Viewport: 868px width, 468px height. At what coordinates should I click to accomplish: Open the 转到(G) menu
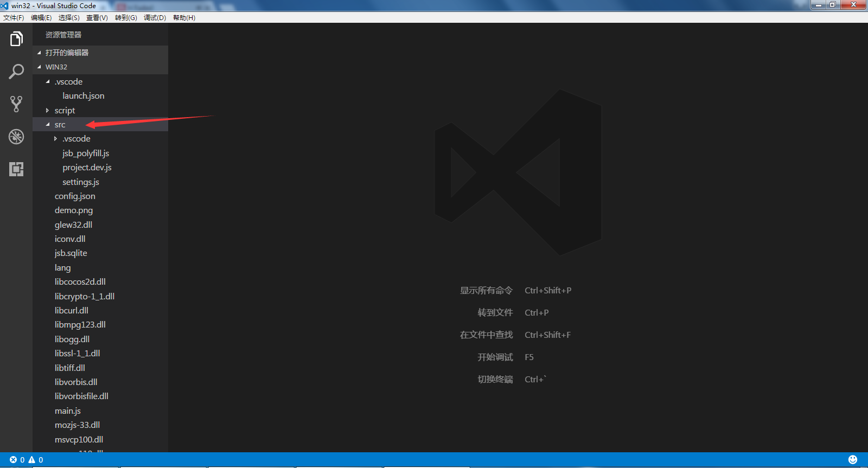point(126,18)
